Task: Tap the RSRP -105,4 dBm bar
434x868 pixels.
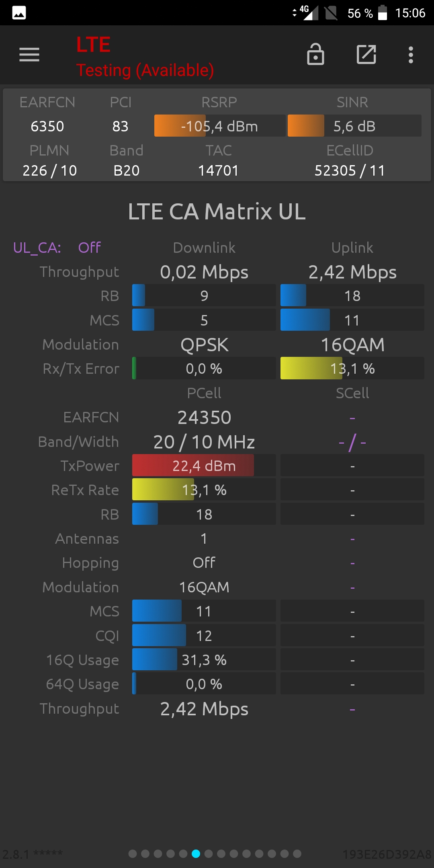Action: tap(220, 126)
